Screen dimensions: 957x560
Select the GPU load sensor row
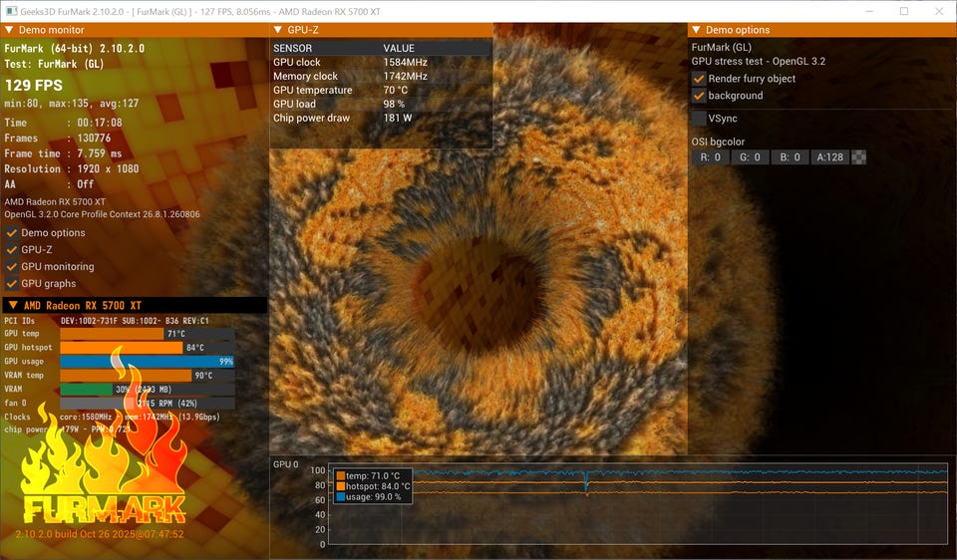tap(382, 105)
